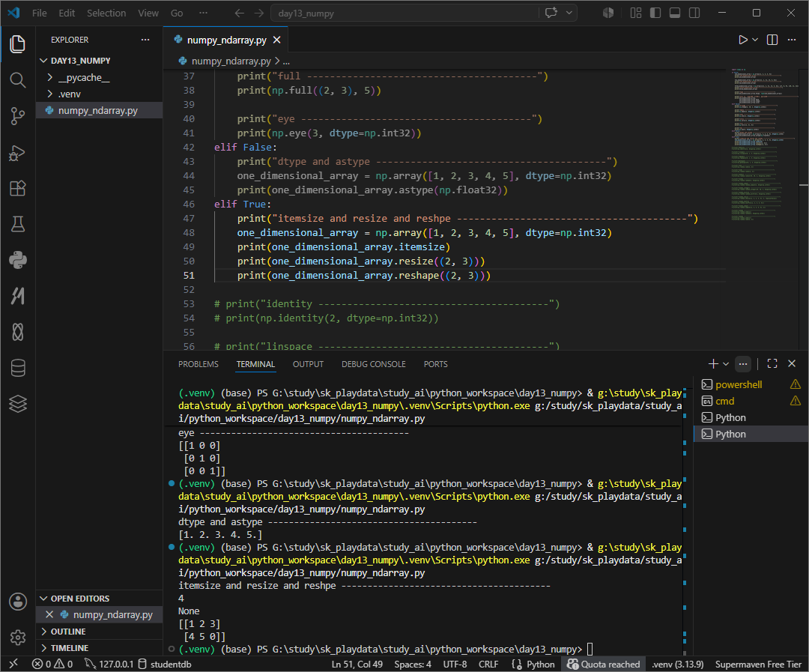Open the Database view icon
The image size is (809, 672).
pyautogui.click(x=17, y=368)
